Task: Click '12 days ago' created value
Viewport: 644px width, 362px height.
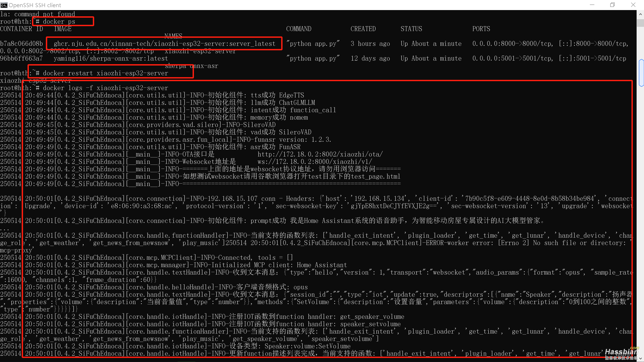Action: (x=370, y=58)
